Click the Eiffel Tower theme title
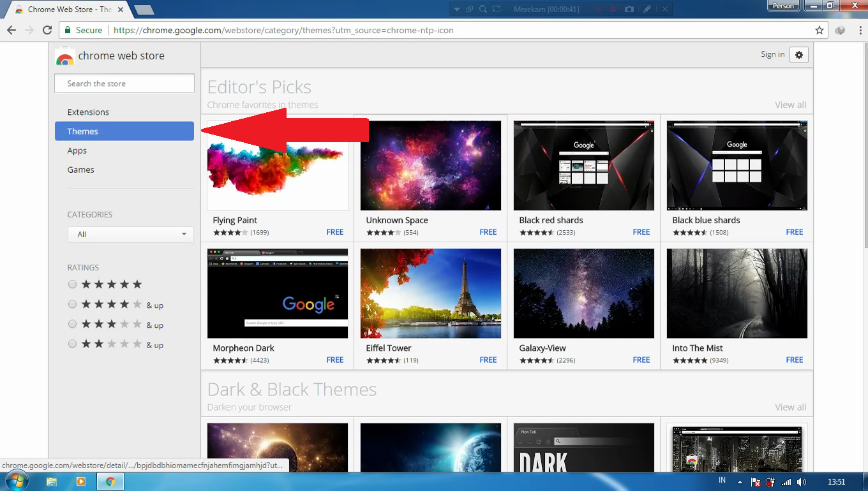This screenshot has height=491, width=868. point(389,348)
